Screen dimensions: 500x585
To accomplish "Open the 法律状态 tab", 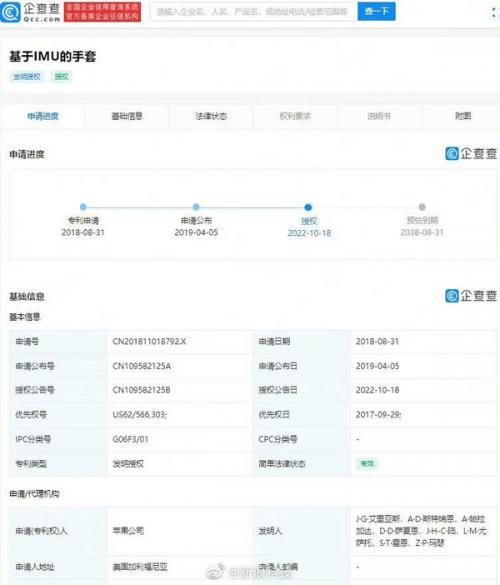I will coord(211,116).
